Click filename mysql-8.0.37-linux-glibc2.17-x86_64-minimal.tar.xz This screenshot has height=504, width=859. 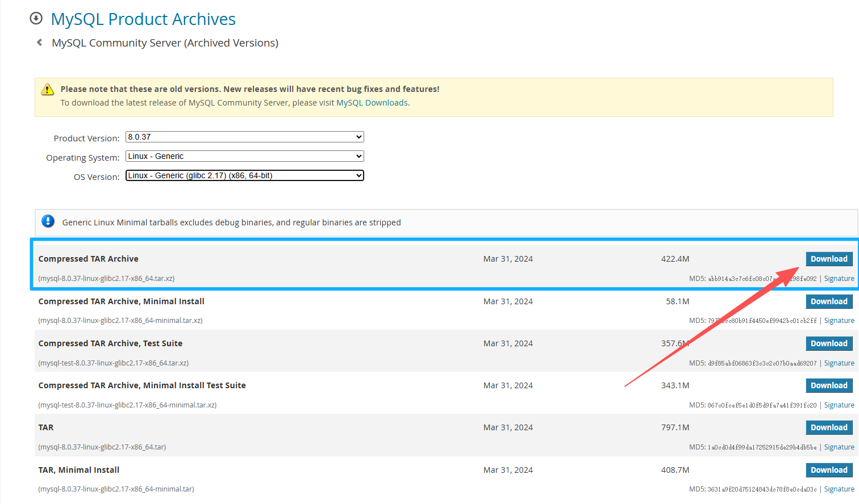[x=120, y=321]
